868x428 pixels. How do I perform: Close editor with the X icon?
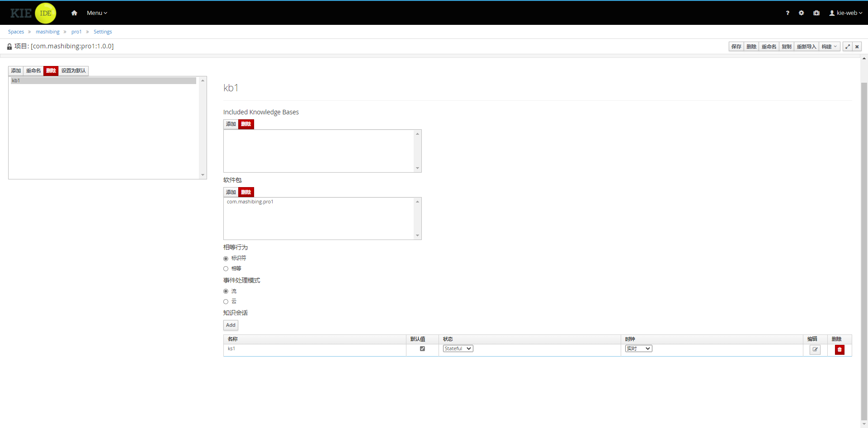click(857, 47)
